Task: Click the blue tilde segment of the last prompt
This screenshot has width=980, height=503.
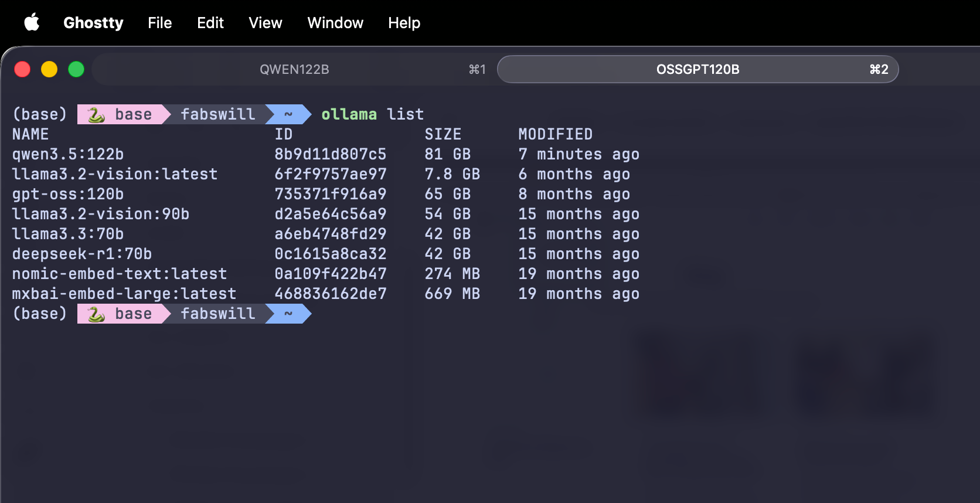Action: [x=288, y=314]
